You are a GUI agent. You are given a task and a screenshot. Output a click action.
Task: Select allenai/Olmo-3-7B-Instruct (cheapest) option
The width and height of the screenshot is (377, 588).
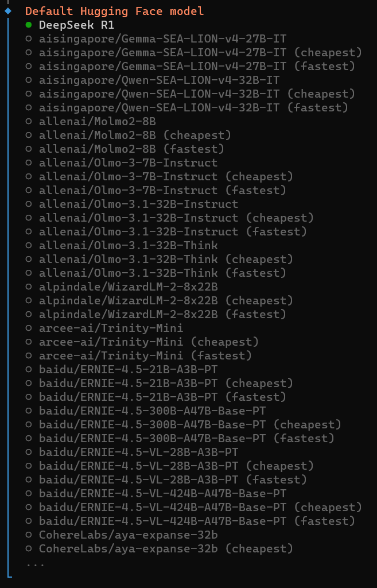166,177
